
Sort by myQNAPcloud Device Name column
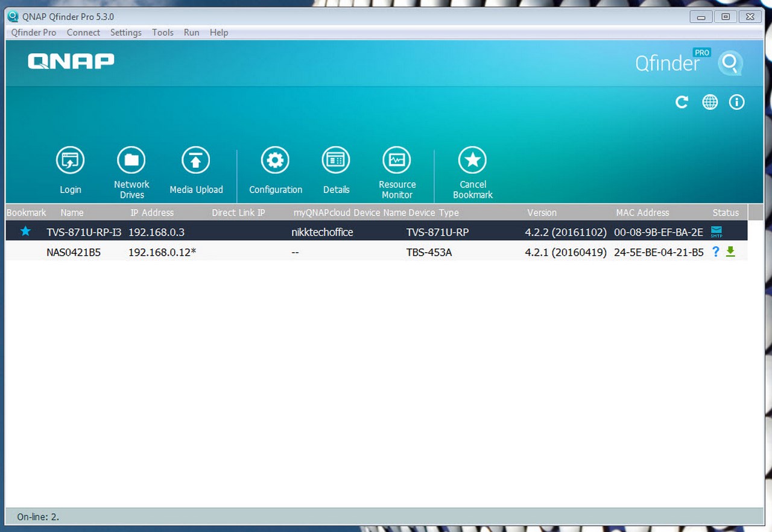click(349, 212)
